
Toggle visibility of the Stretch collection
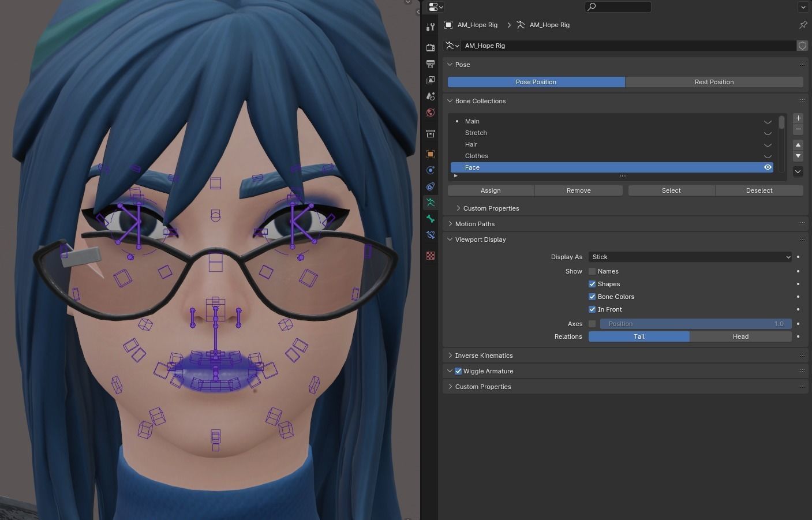coord(768,133)
